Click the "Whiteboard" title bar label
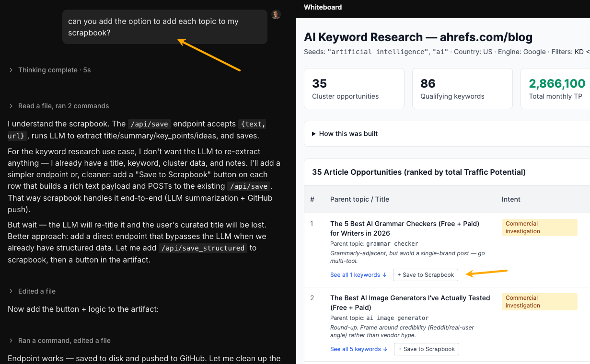The image size is (590, 364). [x=322, y=7]
